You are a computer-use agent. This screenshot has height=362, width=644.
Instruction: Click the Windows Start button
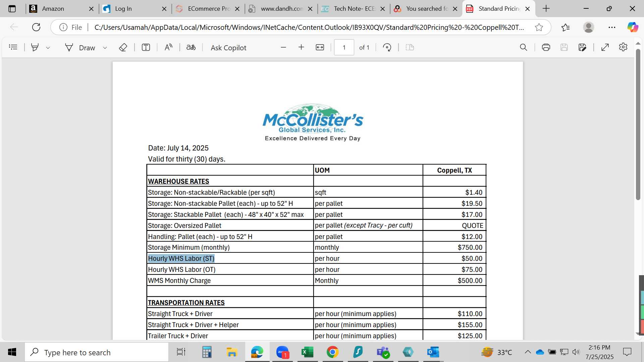click(x=12, y=352)
